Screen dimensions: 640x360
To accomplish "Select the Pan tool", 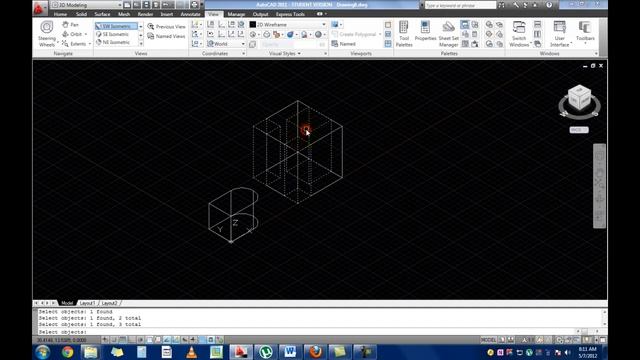I will coord(70,25).
